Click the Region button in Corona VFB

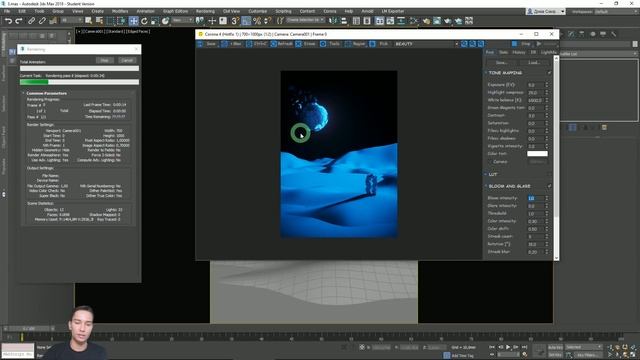(x=356, y=44)
